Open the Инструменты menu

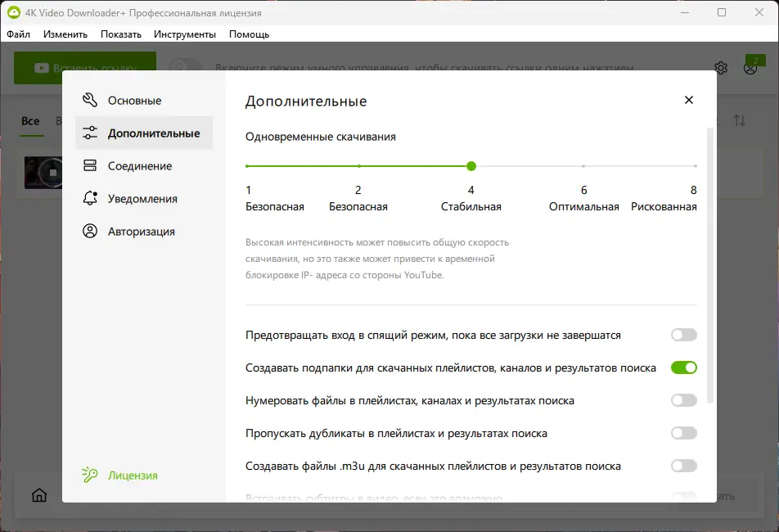coord(184,34)
